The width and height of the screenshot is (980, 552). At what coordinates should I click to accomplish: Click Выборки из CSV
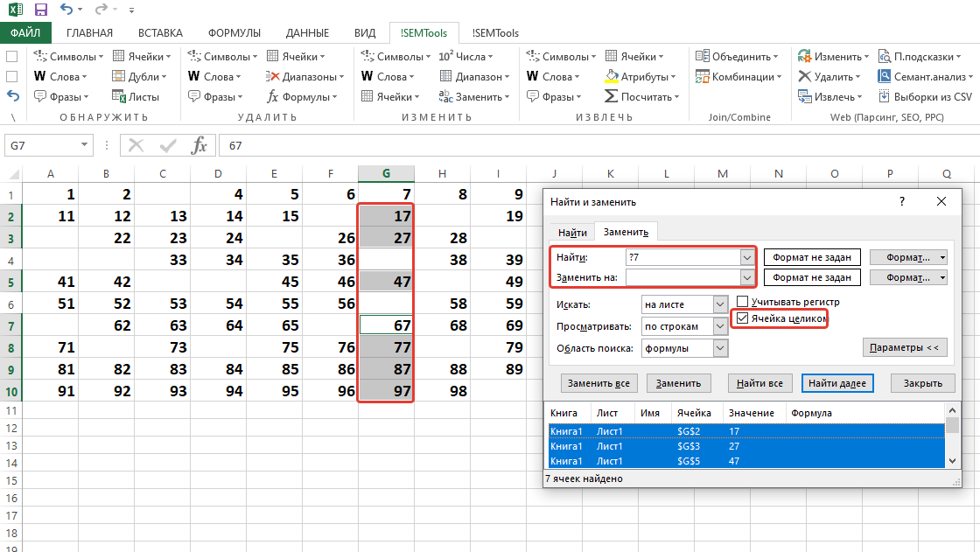925,96
